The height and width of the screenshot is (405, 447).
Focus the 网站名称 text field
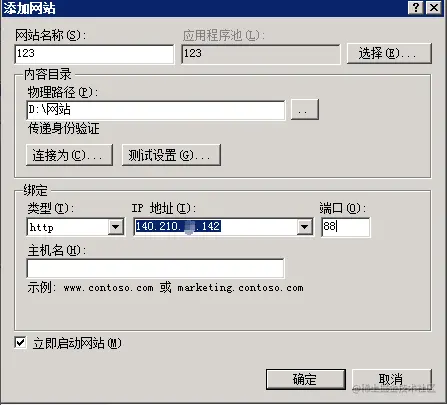pos(94,54)
